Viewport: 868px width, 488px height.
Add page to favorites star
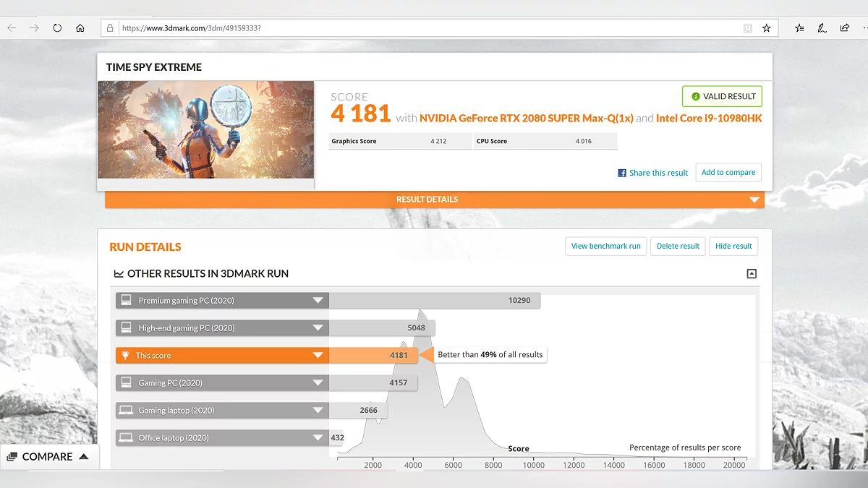766,28
